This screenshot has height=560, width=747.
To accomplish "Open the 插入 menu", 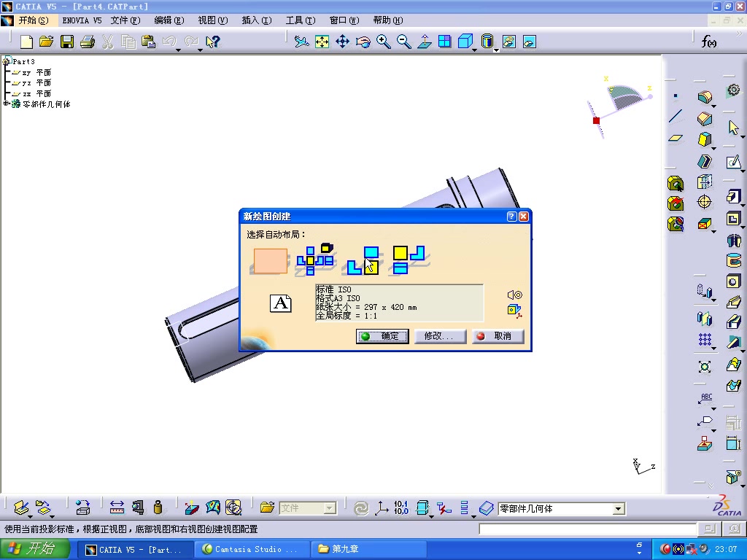I will [255, 20].
